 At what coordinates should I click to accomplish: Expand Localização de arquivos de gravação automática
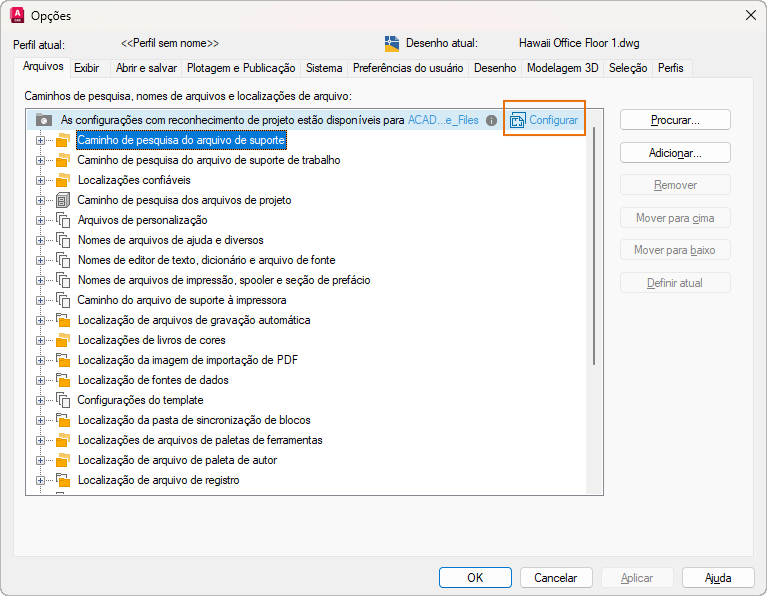(x=41, y=321)
